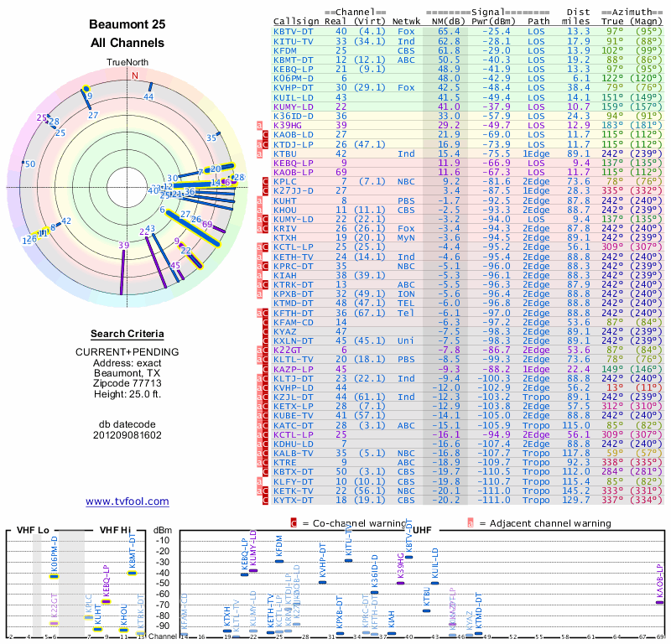
Task: Click the 'Pwr(dBm)' column header
Action: pos(493,22)
